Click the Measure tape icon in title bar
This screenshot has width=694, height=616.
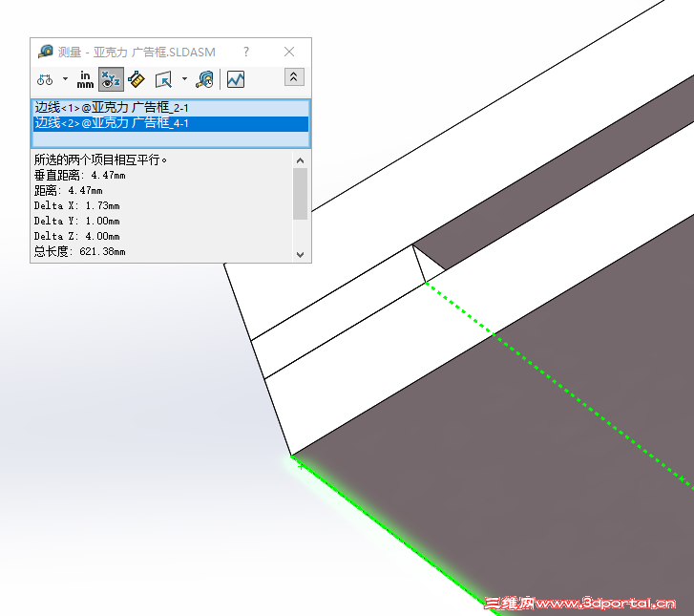coord(45,52)
